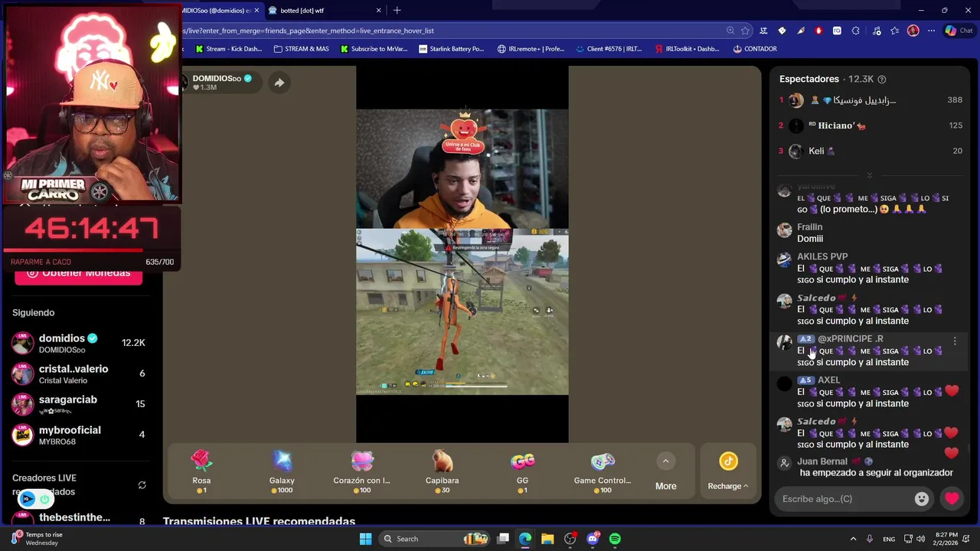Open Subscribe to MrVar... bookmark
The width and height of the screenshot is (980, 551).
click(x=374, y=49)
